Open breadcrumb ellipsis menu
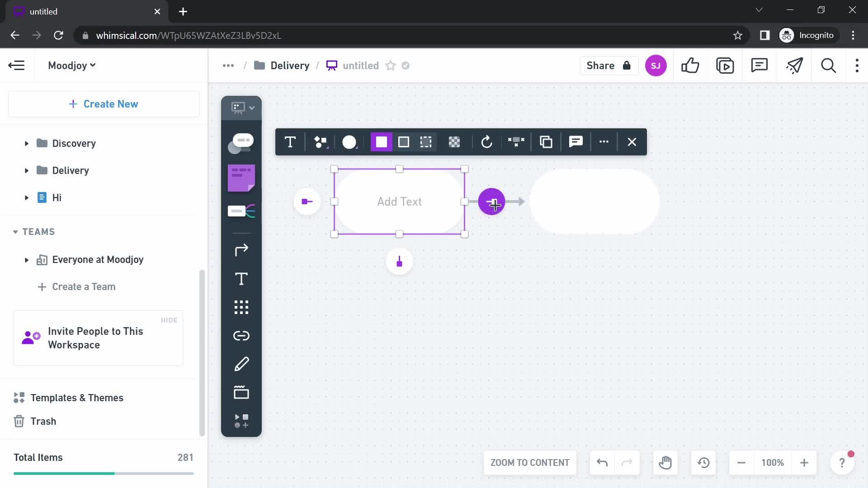868x488 pixels. tap(228, 66)
